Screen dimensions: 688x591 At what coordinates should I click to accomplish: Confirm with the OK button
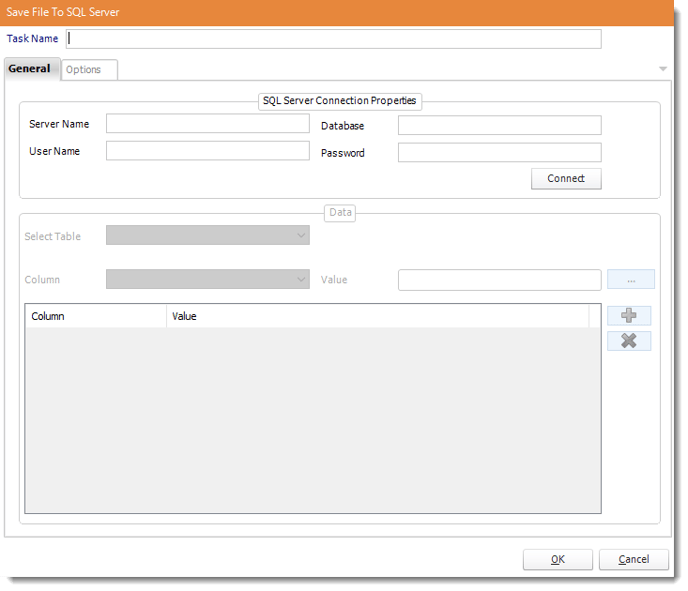pos(558,559)
